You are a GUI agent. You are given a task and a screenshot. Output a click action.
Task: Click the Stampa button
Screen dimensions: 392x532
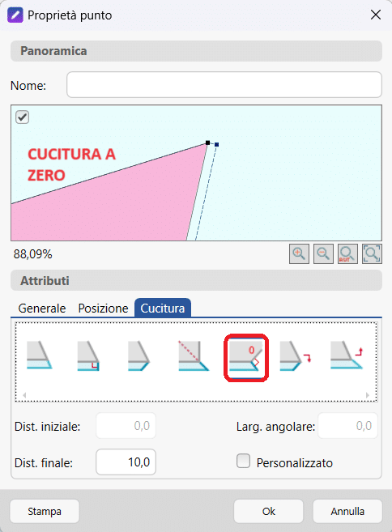(x=45, y=511)
